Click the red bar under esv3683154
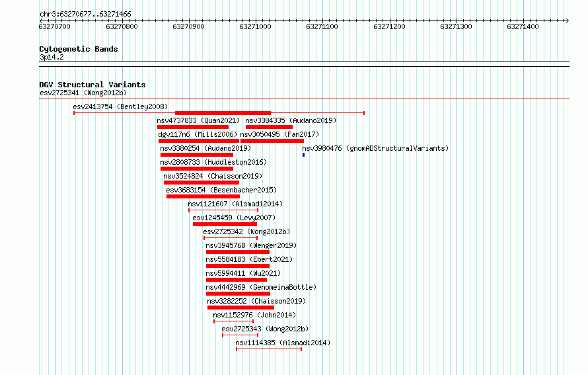This screenshot has width=588, height=375. point(203,196)
